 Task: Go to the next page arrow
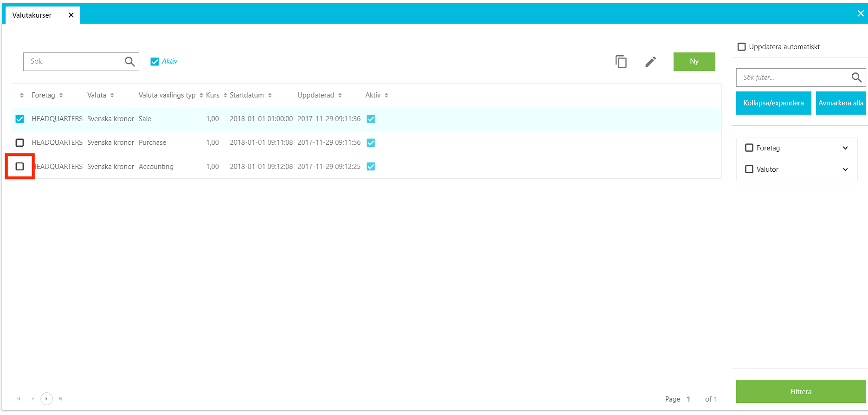46,399
